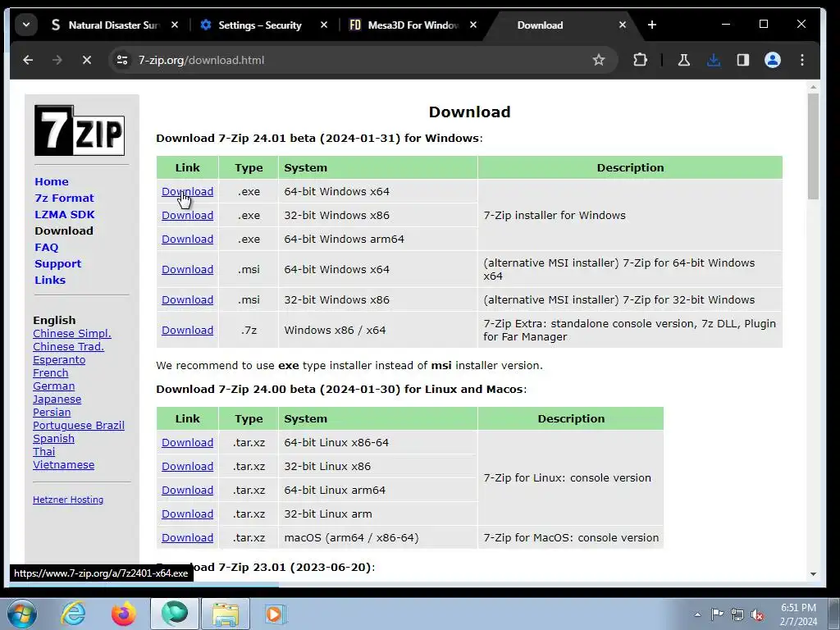This screenshot has height=630, width=840.
Task: Open the user profile avatar
Action: click(x=772, y=60)
